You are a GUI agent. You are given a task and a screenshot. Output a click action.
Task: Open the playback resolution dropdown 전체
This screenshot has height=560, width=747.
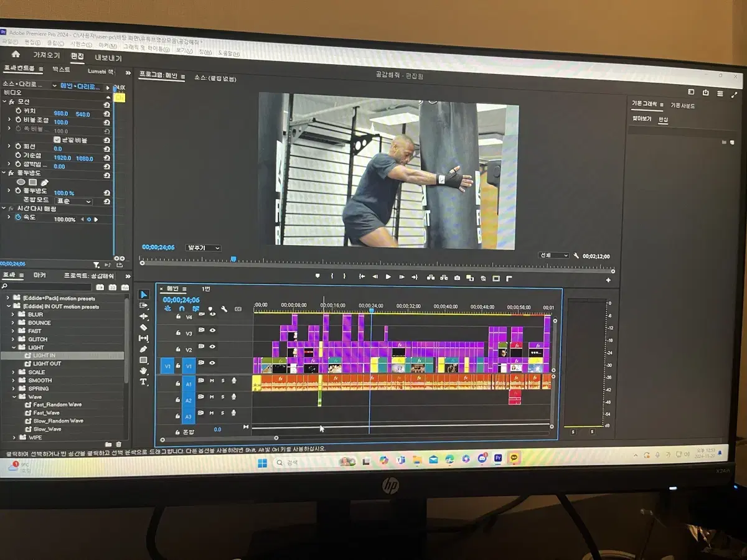(x=553, y=255)
